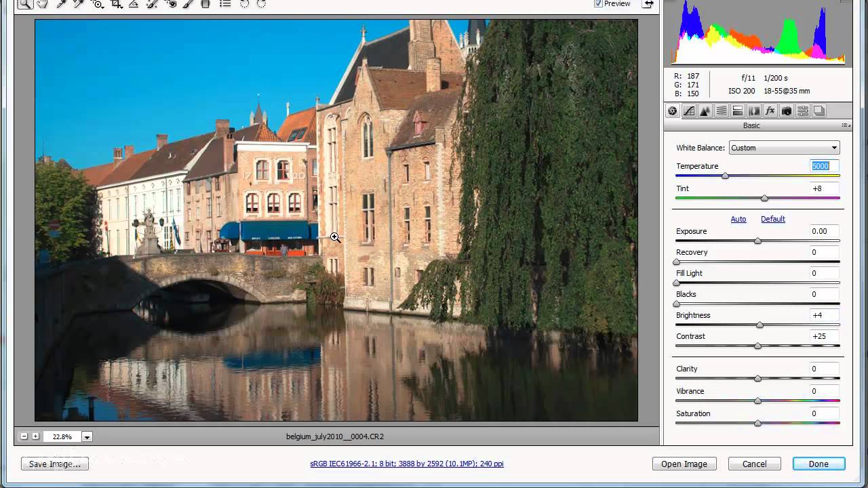Click the Exposure slider handle

(757, 241)
